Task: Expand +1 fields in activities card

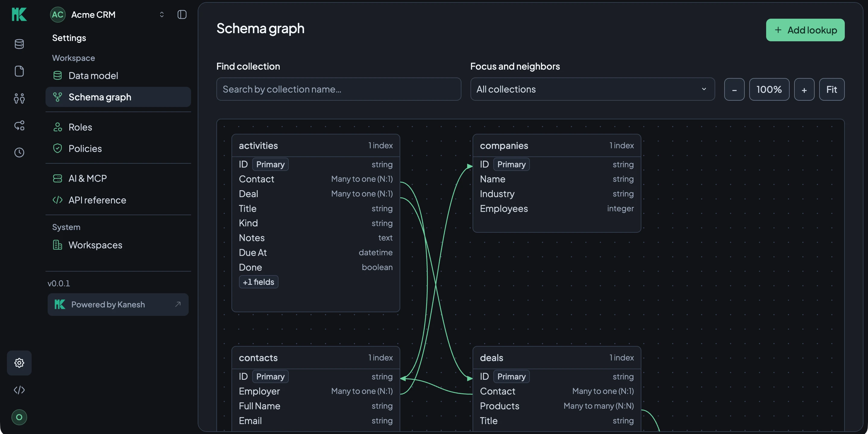Action: point(259,282)
